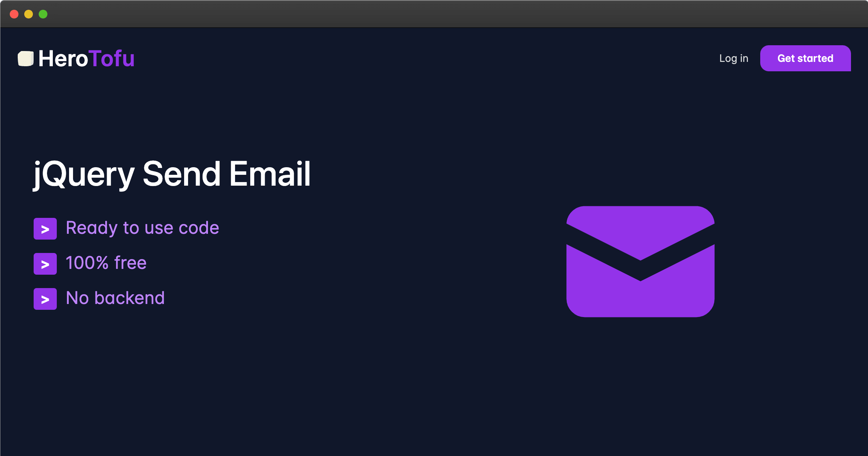Click the arrow icon next to Ready to use code
Screen dimensions: 868x456
[x=46, y=227]
